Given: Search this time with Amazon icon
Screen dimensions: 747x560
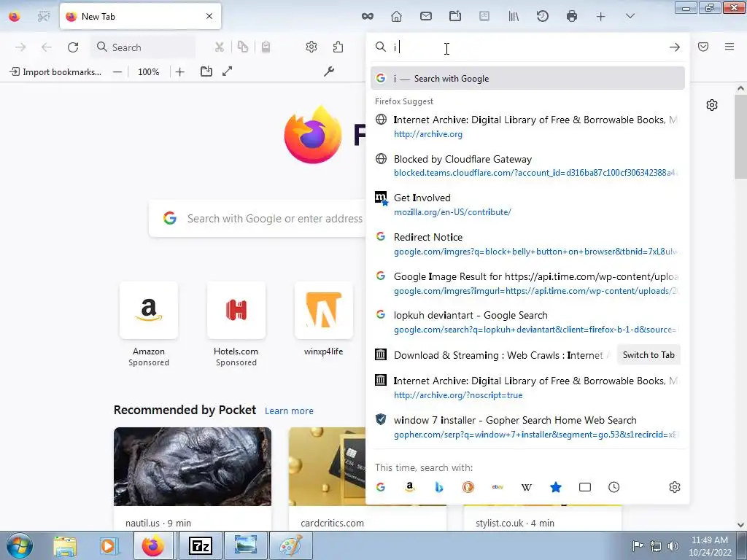Looking at the screenshot, I should coord(409,487).
